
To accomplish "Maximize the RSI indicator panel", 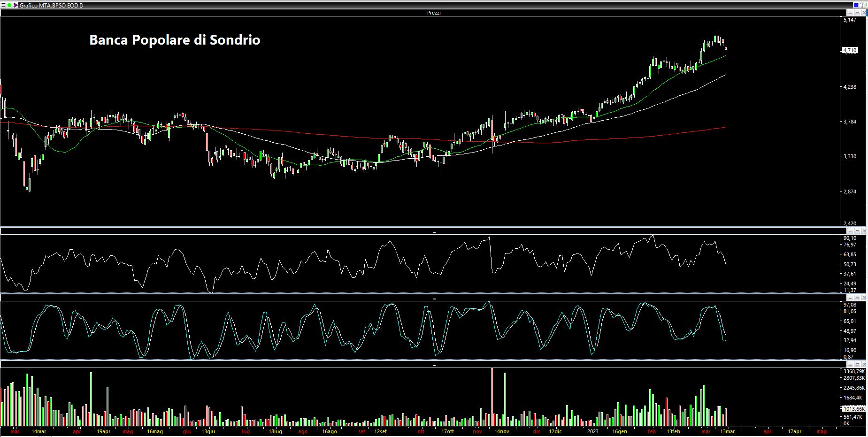I will click(857, 231).
